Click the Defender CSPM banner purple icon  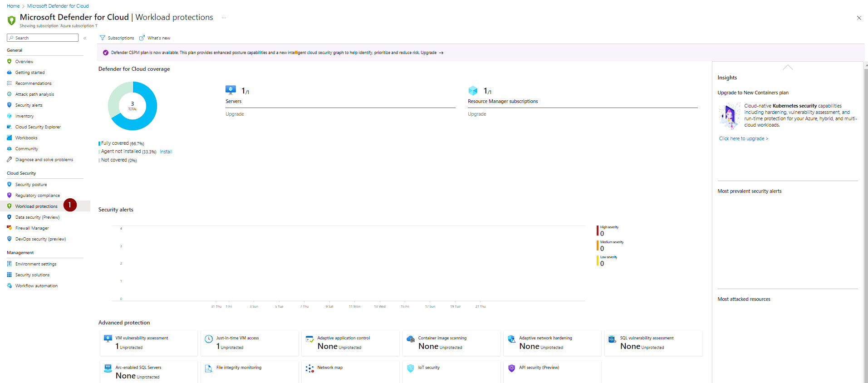[106, 53]
